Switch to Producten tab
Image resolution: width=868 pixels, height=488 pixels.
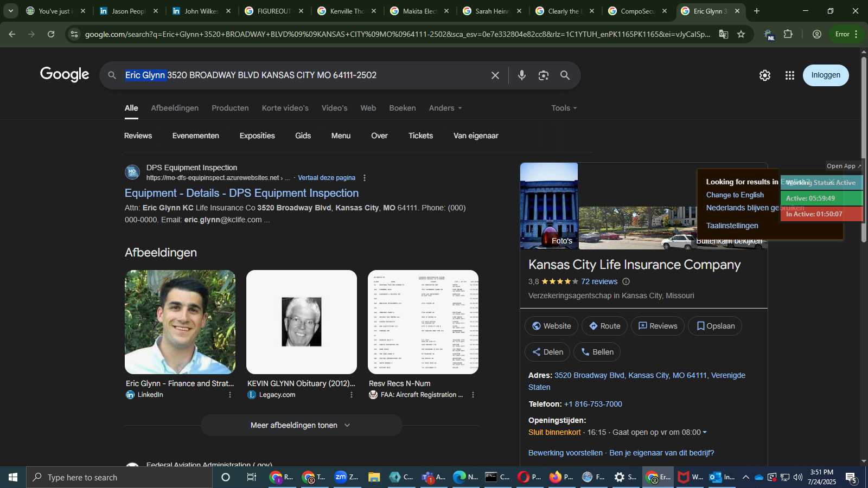pyautogui.click(x=230, y=108)
